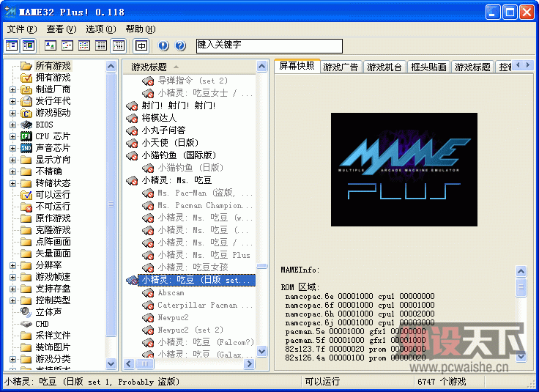Click icon beside 将棋达人
The height and width of the screenshot is (392, 539).
click(x=132, y=118)
